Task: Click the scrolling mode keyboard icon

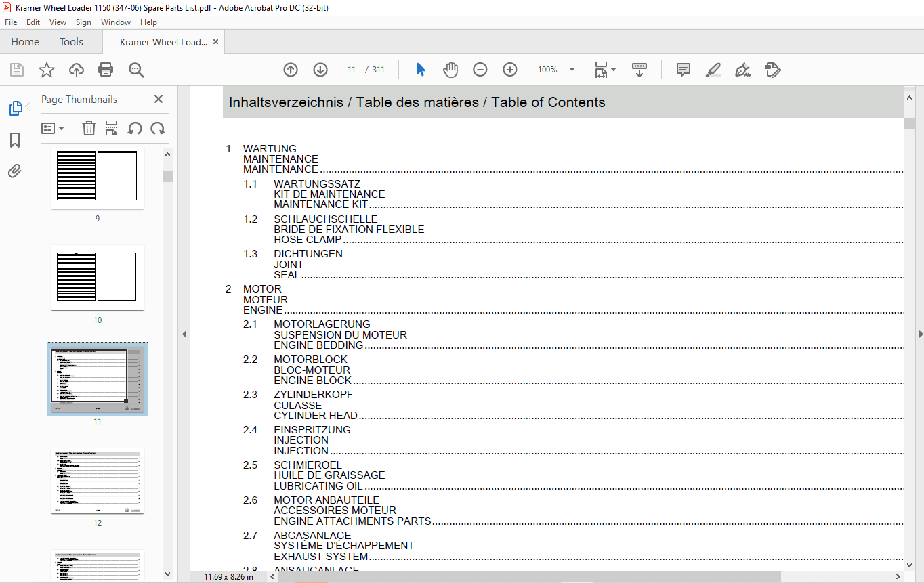Action: click(639, 70)
